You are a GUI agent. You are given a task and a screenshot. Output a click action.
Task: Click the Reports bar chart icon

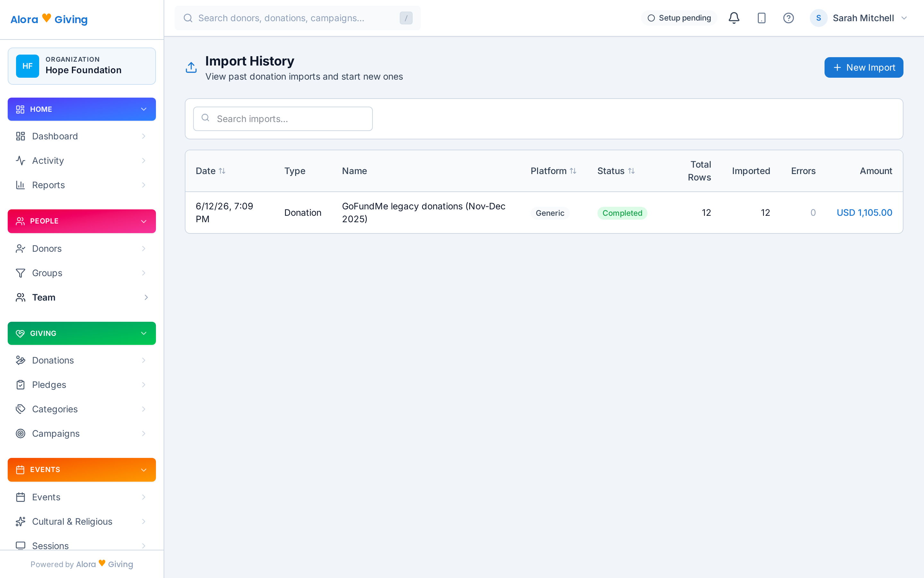click(21, 185)
